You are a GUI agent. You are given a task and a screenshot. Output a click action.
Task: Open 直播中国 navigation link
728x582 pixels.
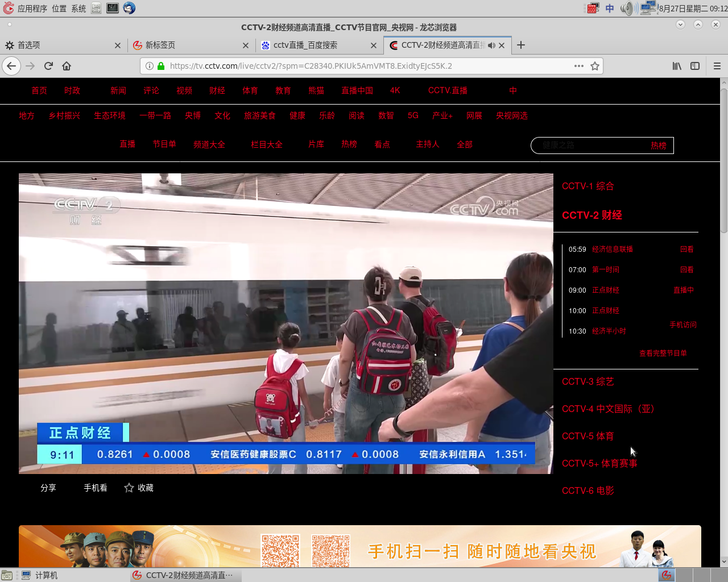pyautogui.click(x=357, y=90)
